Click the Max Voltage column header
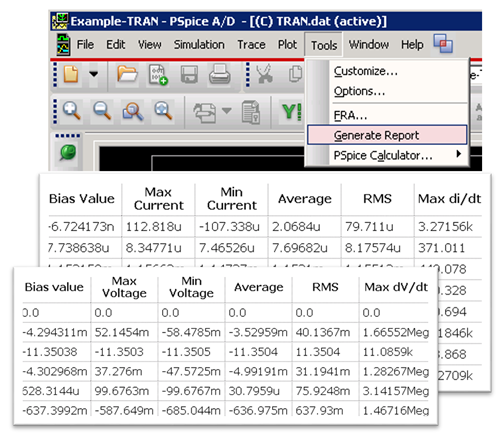 click(124, 287)
